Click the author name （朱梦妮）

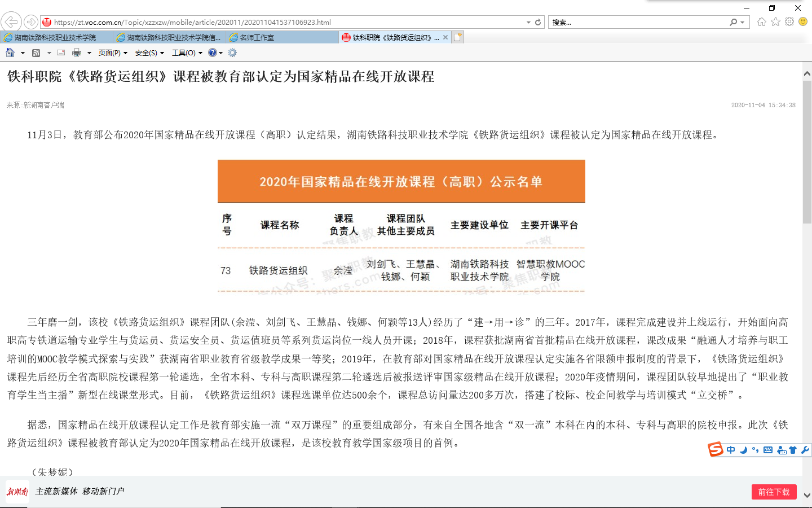pyautogui.click(x=52, y=472)
